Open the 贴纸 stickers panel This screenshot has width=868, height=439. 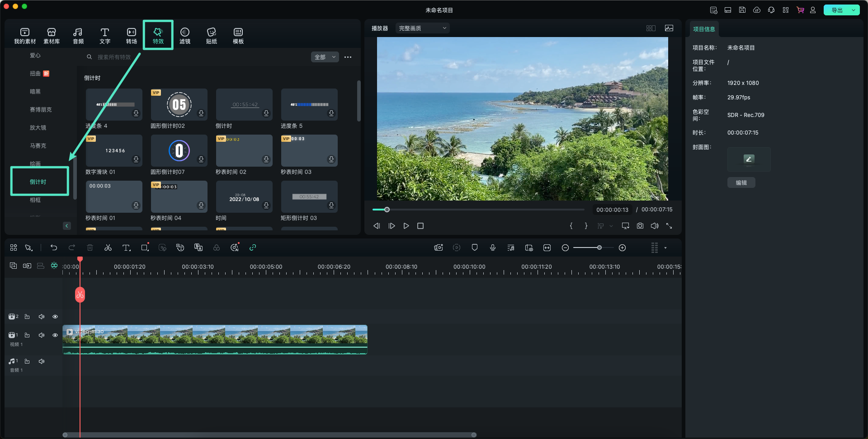pos(211,35)
